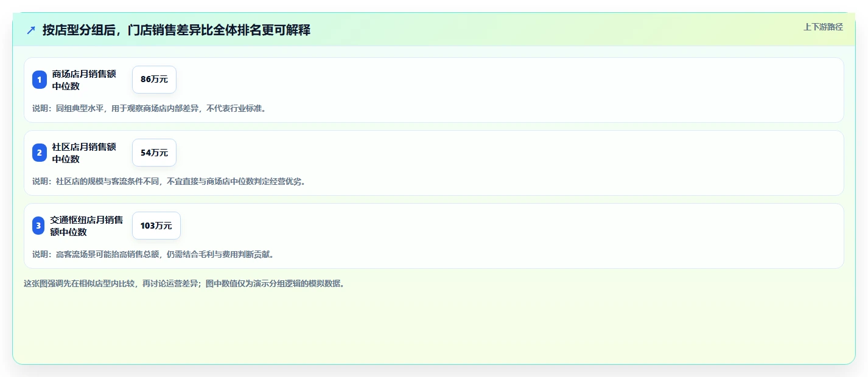Click the title 按店型分组后，门店销售差异比全体排名更可解释
This screenshot has height=377, width=868.
pos(177,30)
